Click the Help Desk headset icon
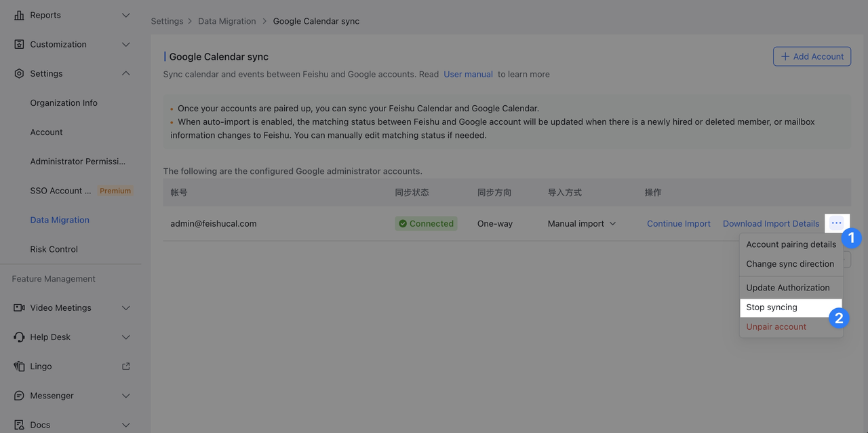 point(19,337)
